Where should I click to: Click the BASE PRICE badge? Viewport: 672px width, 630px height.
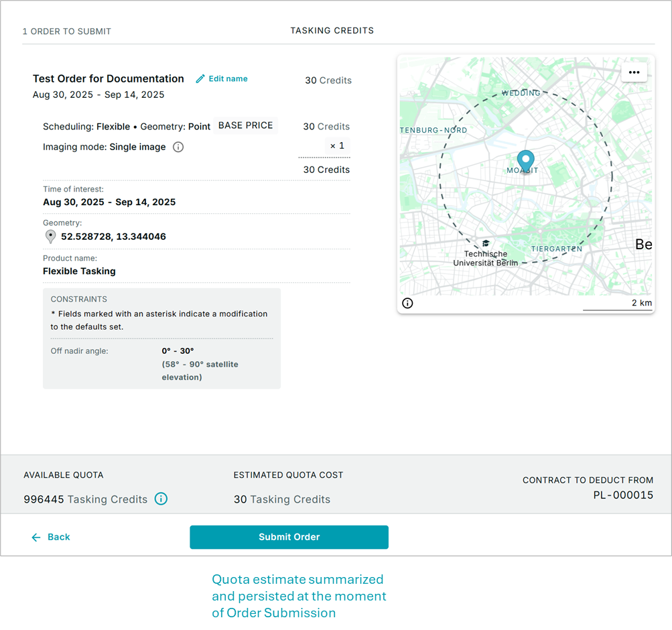245,125
